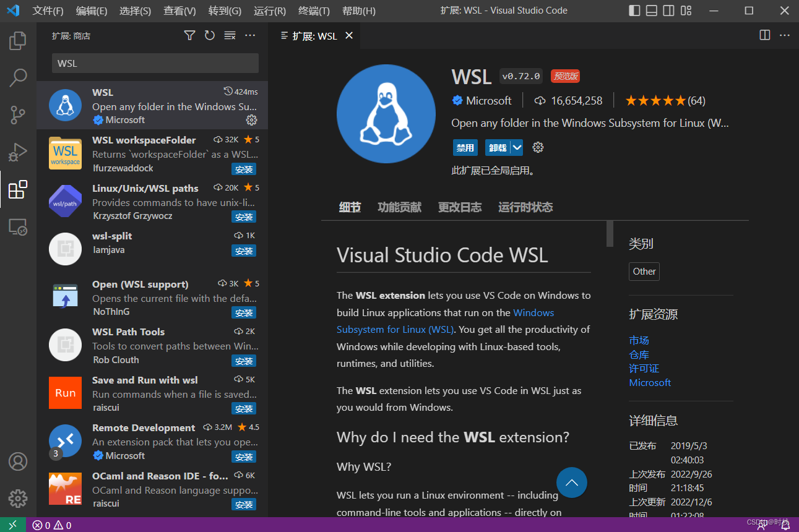799x532 pixels.
Task: Click the large WSL penguin logo
Action: (x=386, y=114)
